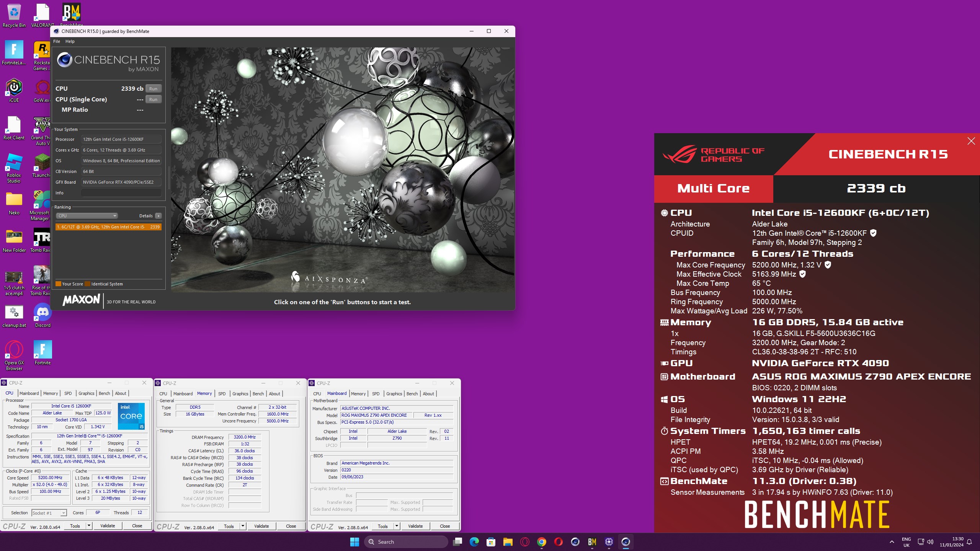Switch to CPU-Z in the taskbar
The height and width of the screenshot is (551, 980).
609,542
